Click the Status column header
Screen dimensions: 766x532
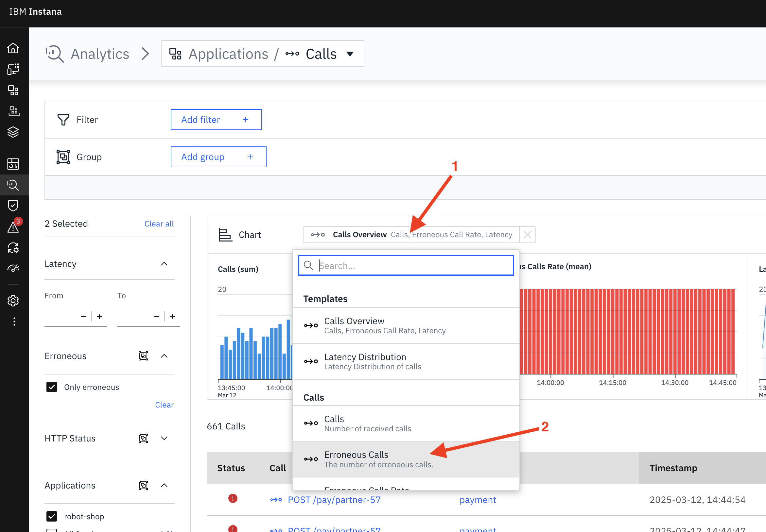coord(231,468)
